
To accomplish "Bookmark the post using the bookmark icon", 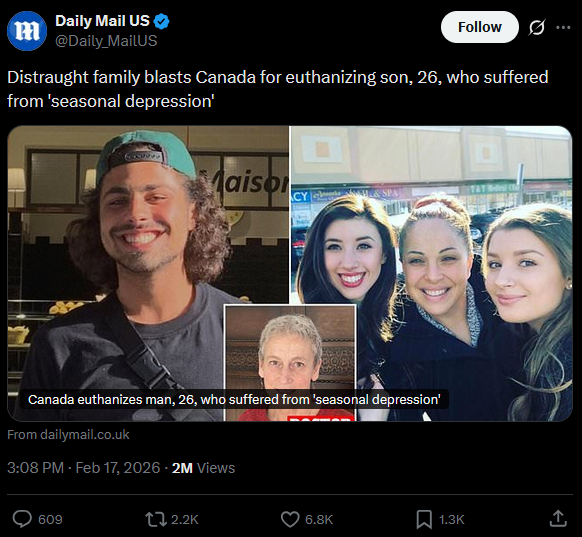I will pos(424,519).
